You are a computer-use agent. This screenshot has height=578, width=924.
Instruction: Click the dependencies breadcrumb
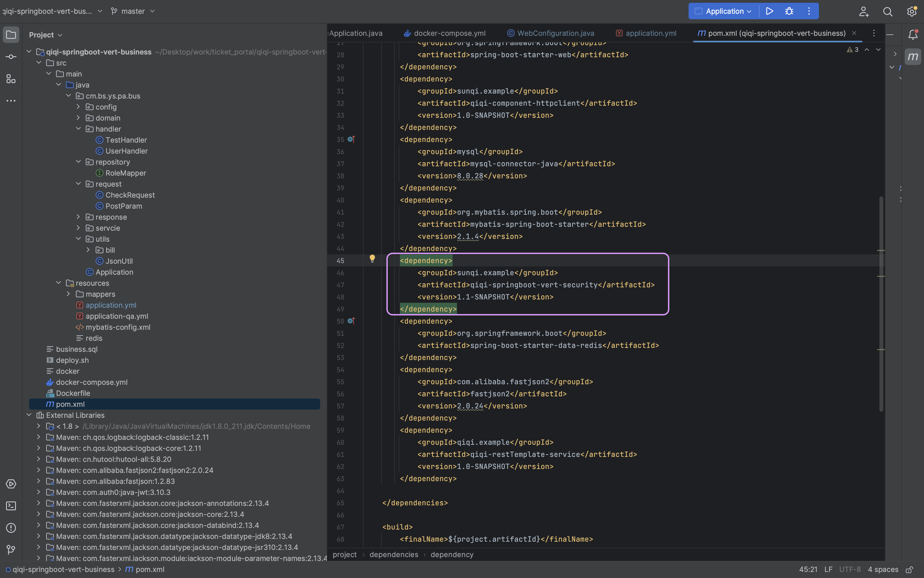click(x=394, y=554)
